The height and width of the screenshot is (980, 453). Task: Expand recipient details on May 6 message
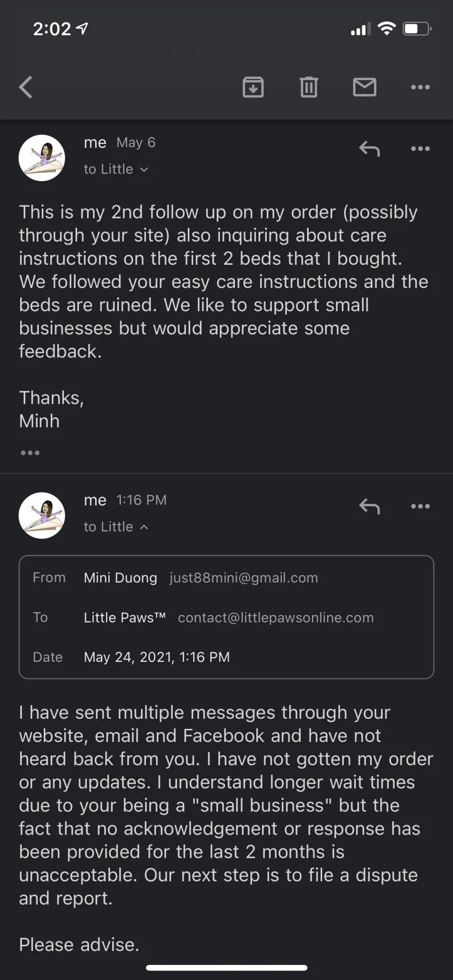(x=116, y=169)
